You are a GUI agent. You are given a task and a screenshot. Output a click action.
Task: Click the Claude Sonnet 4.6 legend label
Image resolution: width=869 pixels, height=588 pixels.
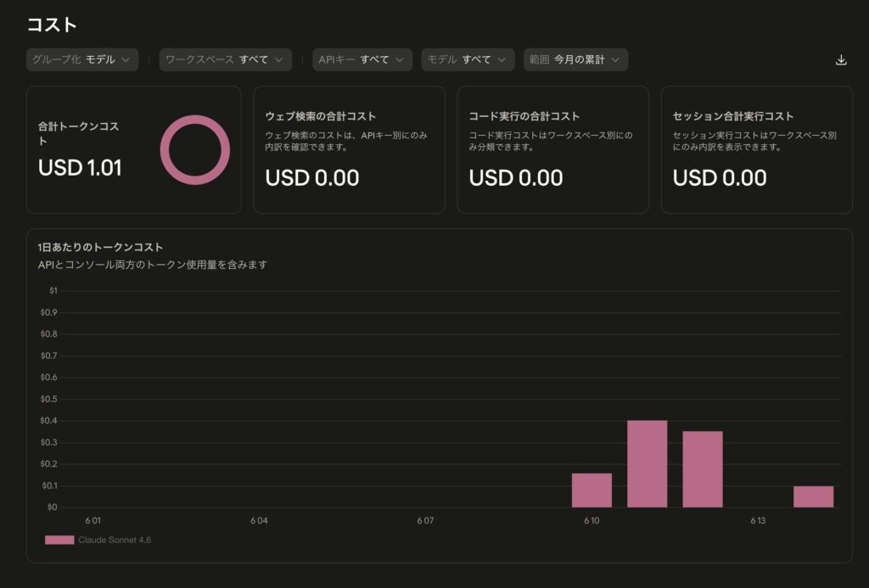(x=115, y=540)
